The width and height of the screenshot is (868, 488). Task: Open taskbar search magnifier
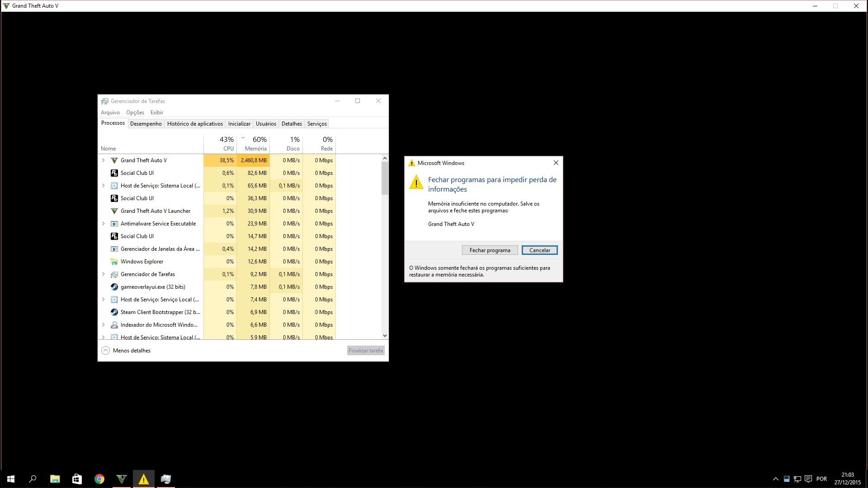coord(33,479)
